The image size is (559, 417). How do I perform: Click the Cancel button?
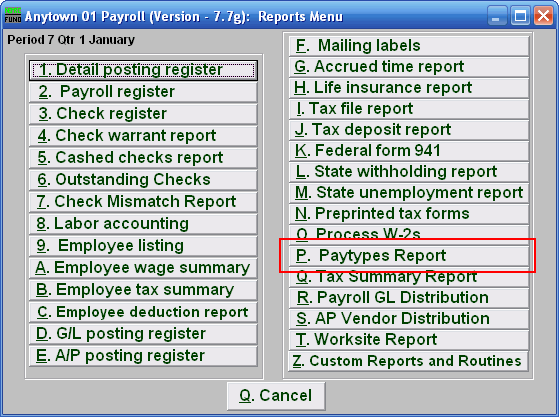coord(276,396)
